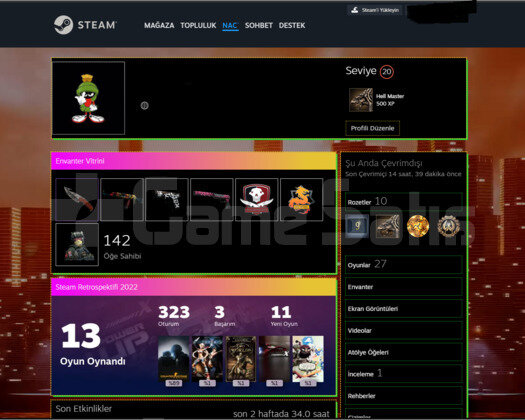Select the skull and knives sticker item
Image resolution: width=525 pixels, height=420 pixels.
[x=256, y=200]
